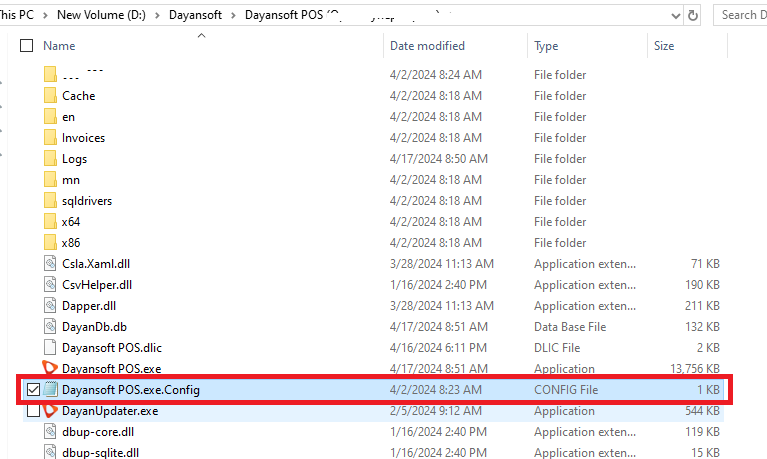Click the Dayansoft POS.exe application icon
Screen dimensions: 767x459
pyautogui.click(x=50, y=368)
